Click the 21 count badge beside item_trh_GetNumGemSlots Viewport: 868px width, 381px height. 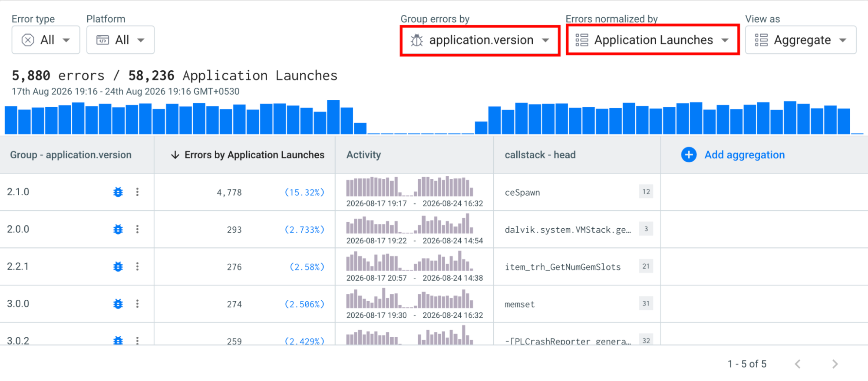point(646,266)
